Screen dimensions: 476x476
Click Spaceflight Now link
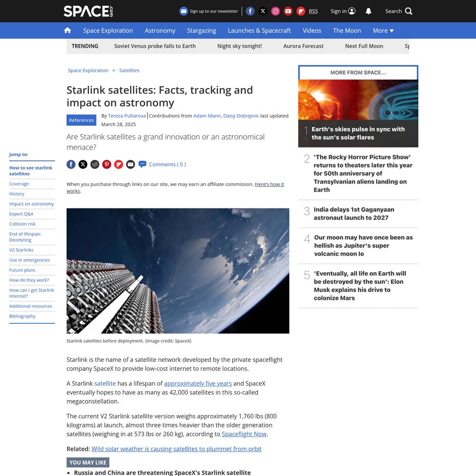(x=244, y=434)
